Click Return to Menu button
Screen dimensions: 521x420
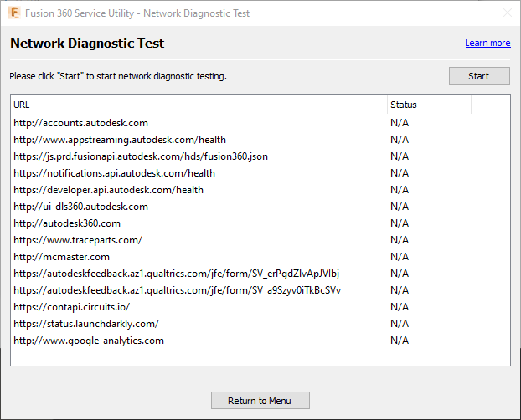click(x=260, y=401)
